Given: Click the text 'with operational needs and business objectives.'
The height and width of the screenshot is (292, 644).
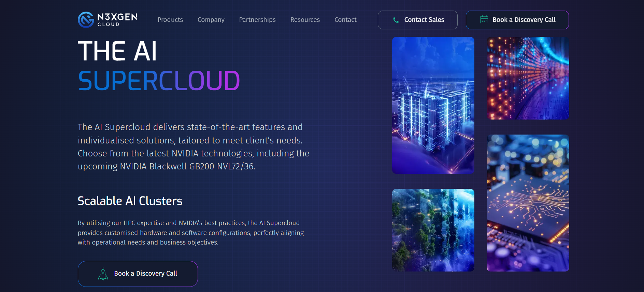Looking at the screenshot, I should (x=148, y=242).
